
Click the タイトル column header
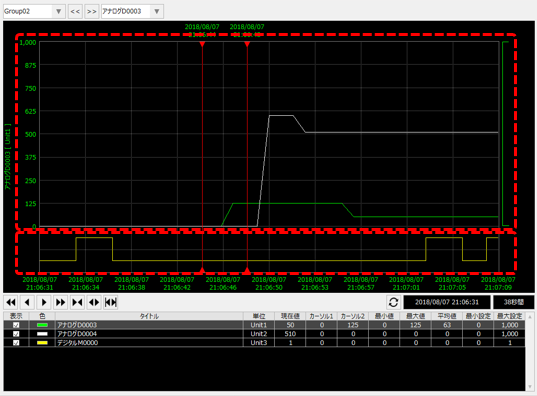pos(149,316)
